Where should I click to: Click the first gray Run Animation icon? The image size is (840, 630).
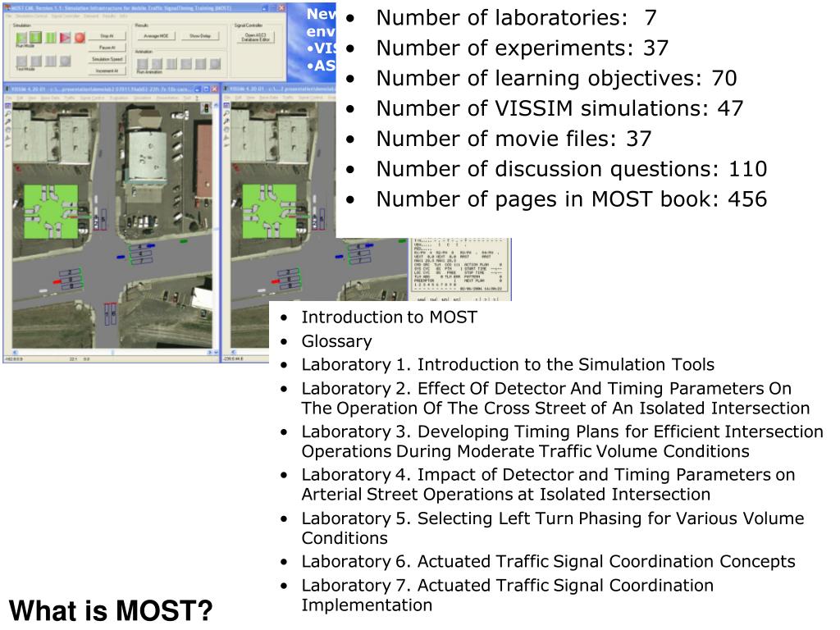tap(143, 64)
